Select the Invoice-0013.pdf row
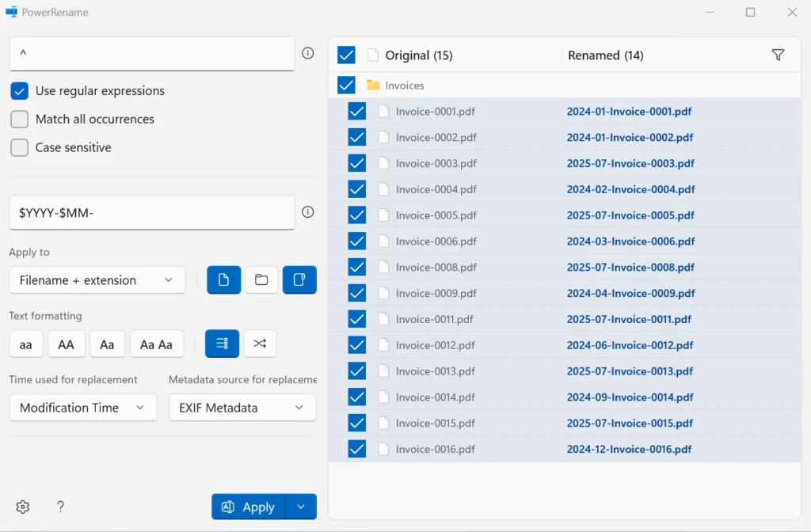 point(565,371)
